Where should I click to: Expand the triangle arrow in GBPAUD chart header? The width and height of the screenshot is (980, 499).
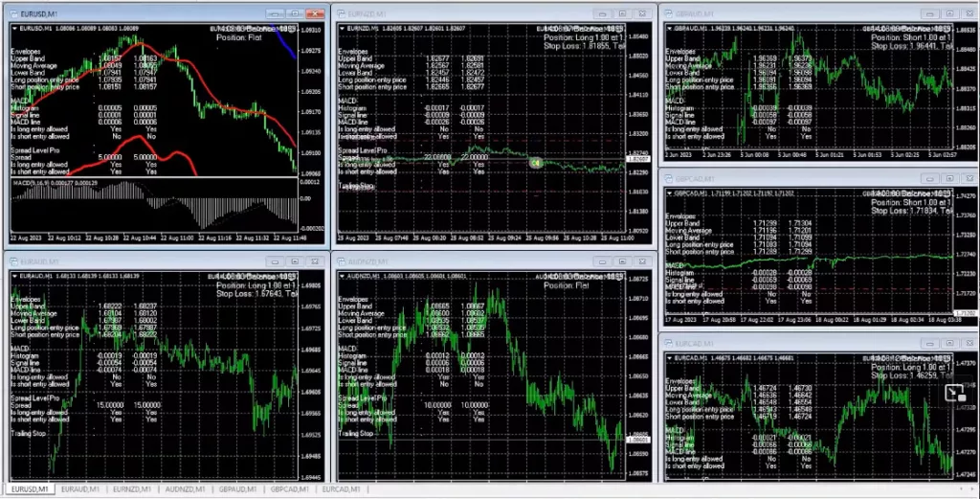click(670, 29)
